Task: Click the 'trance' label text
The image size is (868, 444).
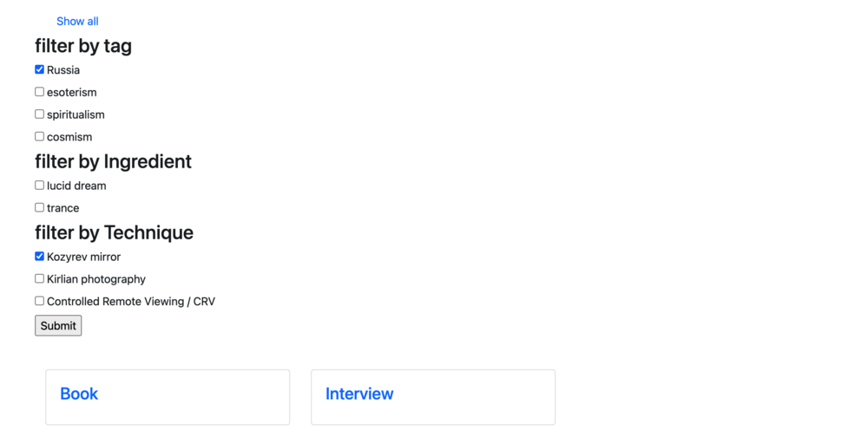Action: coord(63,208)
